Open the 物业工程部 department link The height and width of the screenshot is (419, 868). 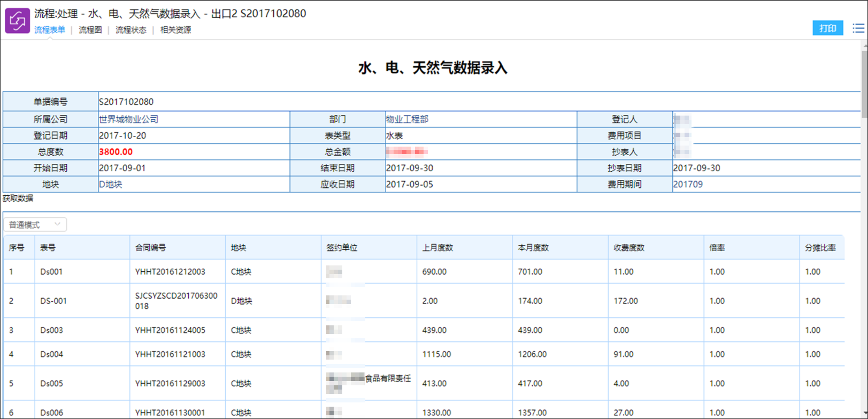[x=407, y=119]
